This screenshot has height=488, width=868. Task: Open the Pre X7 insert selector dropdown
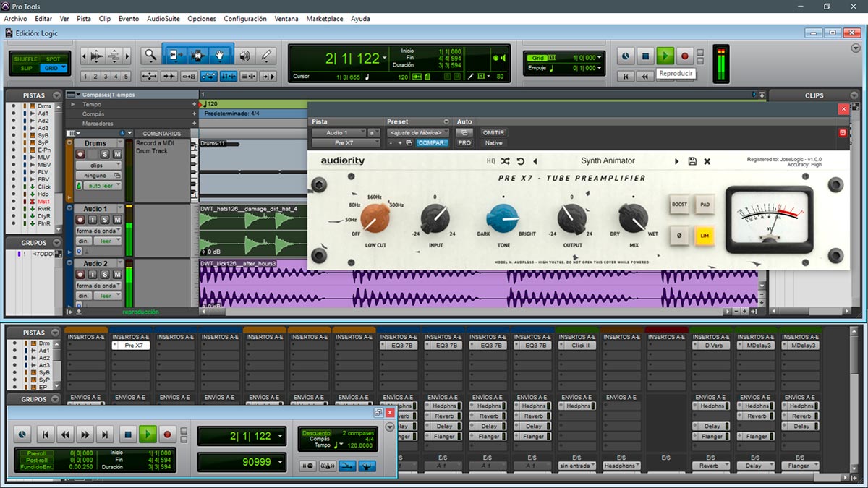pyautogui.click(x=346, y=143)
